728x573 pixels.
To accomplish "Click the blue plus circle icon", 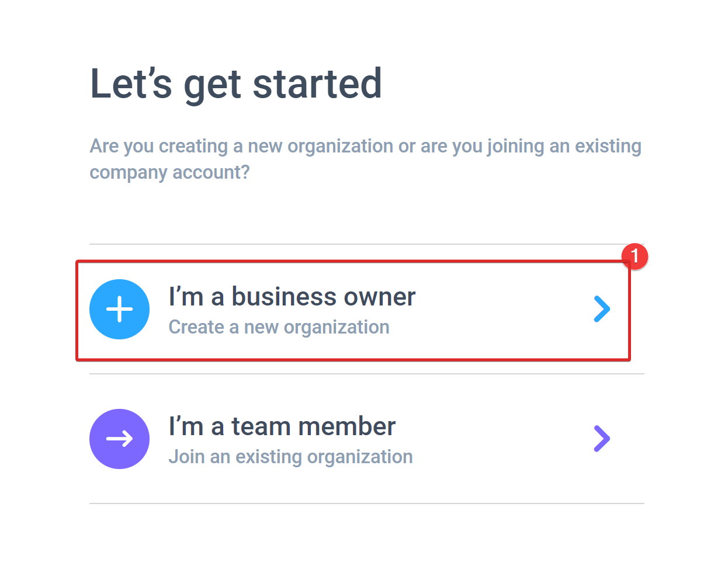I will click(119, 309).
